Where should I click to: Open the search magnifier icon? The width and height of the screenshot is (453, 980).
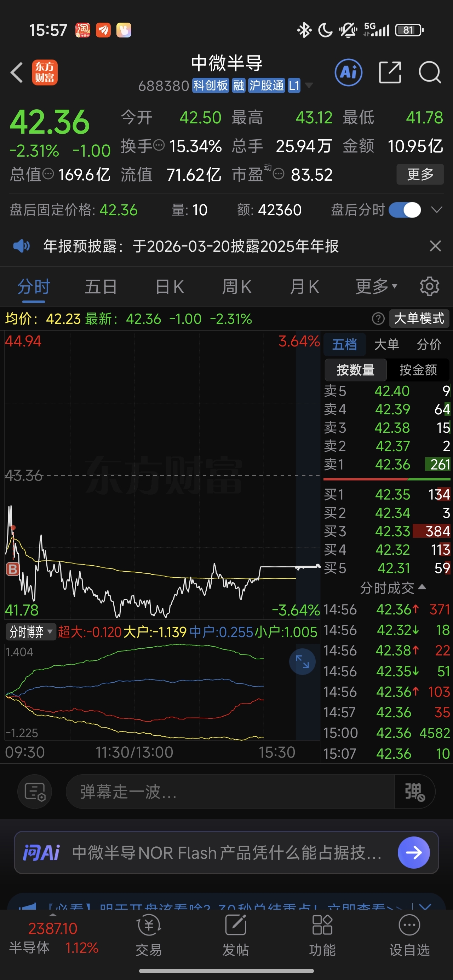[430, 72]
